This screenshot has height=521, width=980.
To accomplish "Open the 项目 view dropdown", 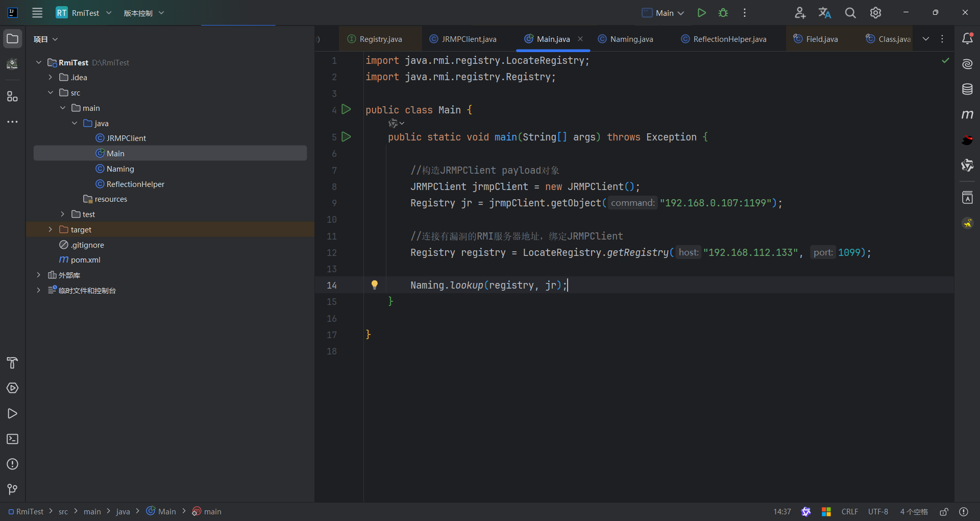I will 45,39.
